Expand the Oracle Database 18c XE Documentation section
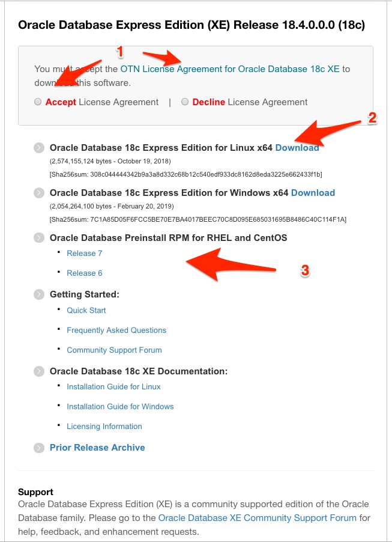Image resolution: width=392 pixels, height=542 pixels. 40,371
